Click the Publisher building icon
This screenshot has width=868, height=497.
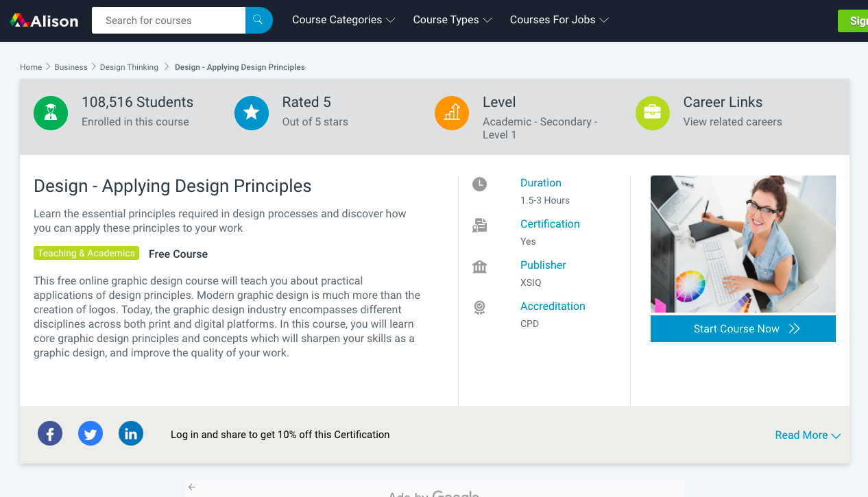tap(480, 267)
